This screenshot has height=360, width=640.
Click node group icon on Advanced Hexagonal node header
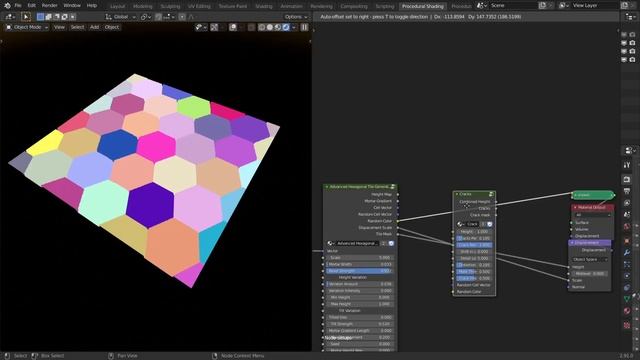pos(393,187)
